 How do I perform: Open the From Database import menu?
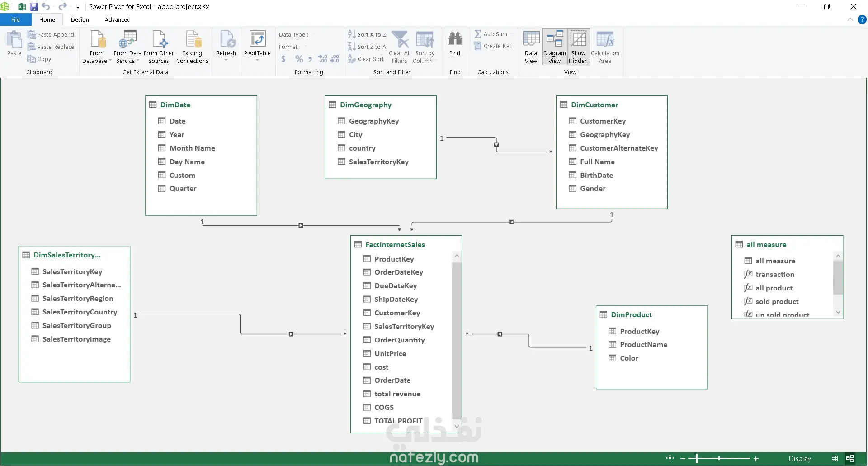pos(97,47)
